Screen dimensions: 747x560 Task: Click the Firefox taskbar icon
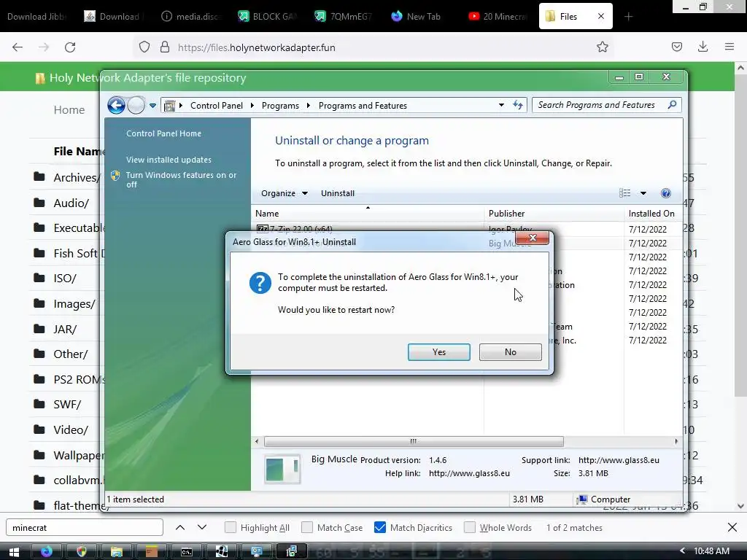[x=46, y=552]
